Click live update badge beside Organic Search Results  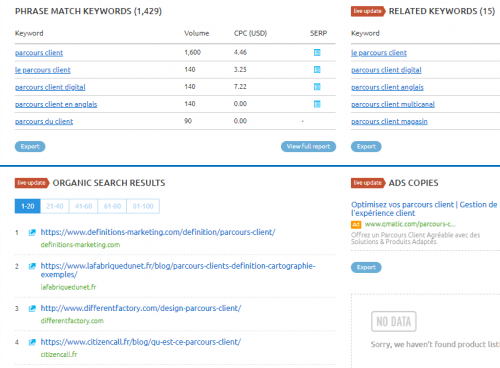[32, 183]
